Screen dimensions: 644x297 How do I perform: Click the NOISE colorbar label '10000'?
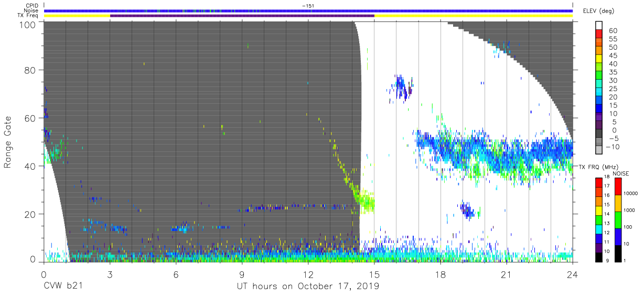631,193
